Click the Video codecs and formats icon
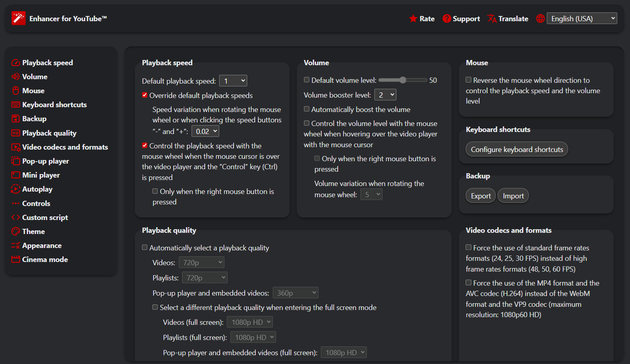Image resolution: width=630 pixels, height=364 pixels. (x=16, y=147)
